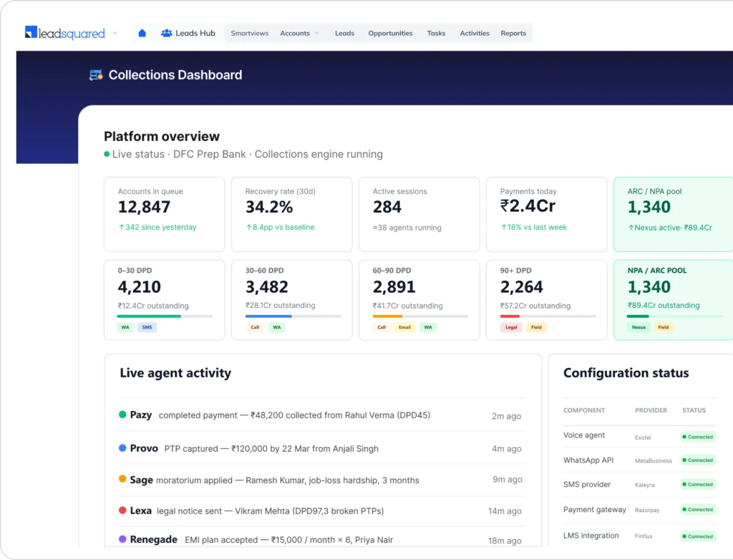Select the Renegade EMI plan activity row
733x560 pixels.
point(321,539)
